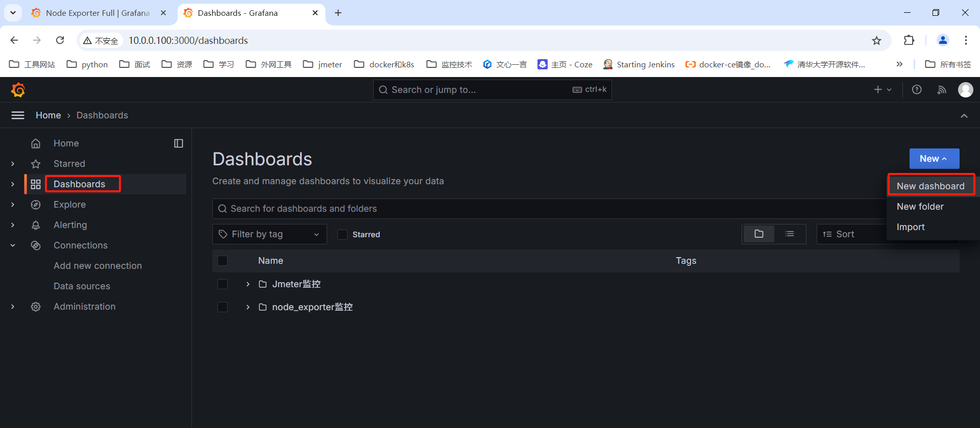Open the 文心一言 bookmark
The image size is (980, 428).
coord(505,64)
